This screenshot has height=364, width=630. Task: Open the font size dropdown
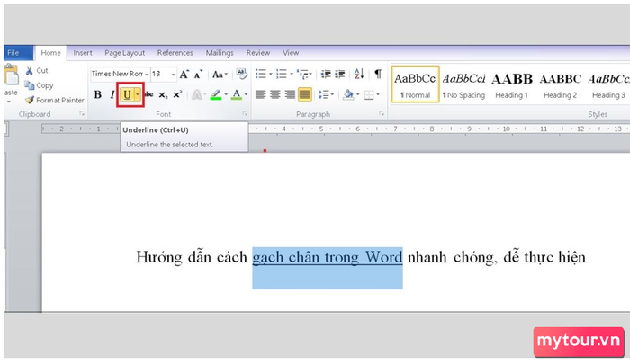[x=173, y=75]
